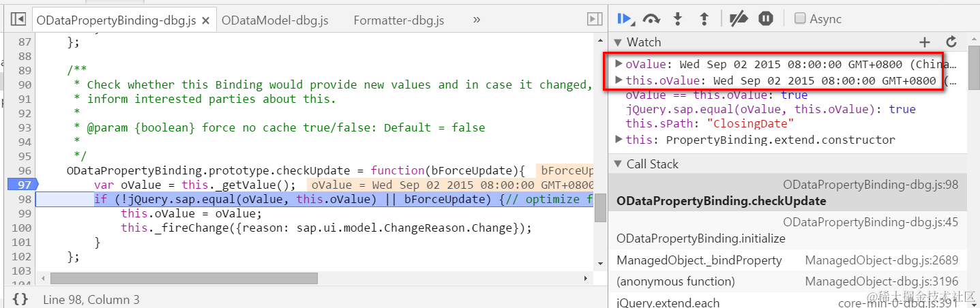
Task: Expand the oValue watch entry
Action: point(619,64)
